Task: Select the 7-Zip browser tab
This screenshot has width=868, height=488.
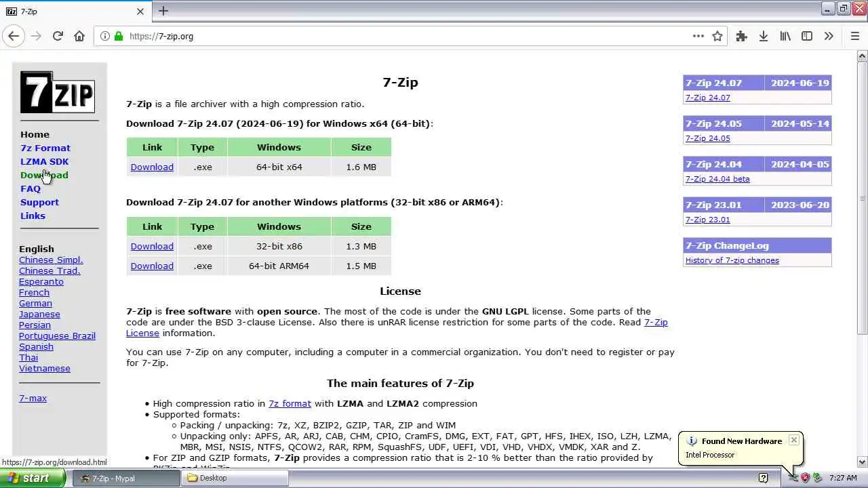Action: click(x=76, y=12)
